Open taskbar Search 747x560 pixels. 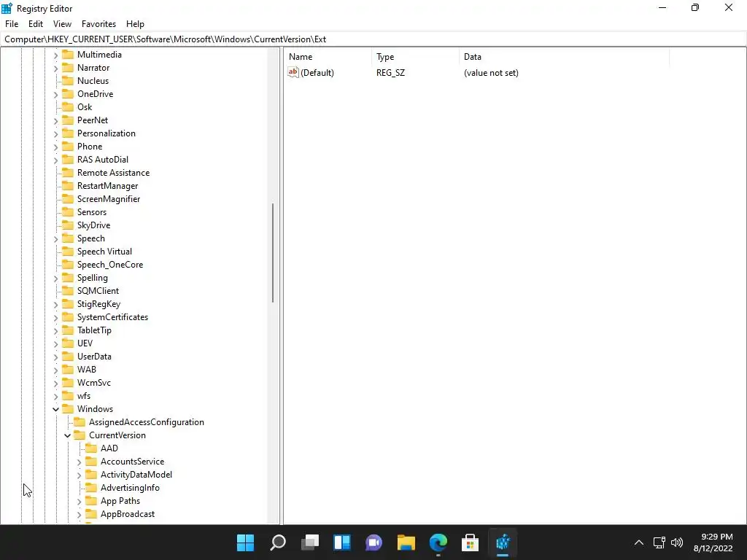278,542
